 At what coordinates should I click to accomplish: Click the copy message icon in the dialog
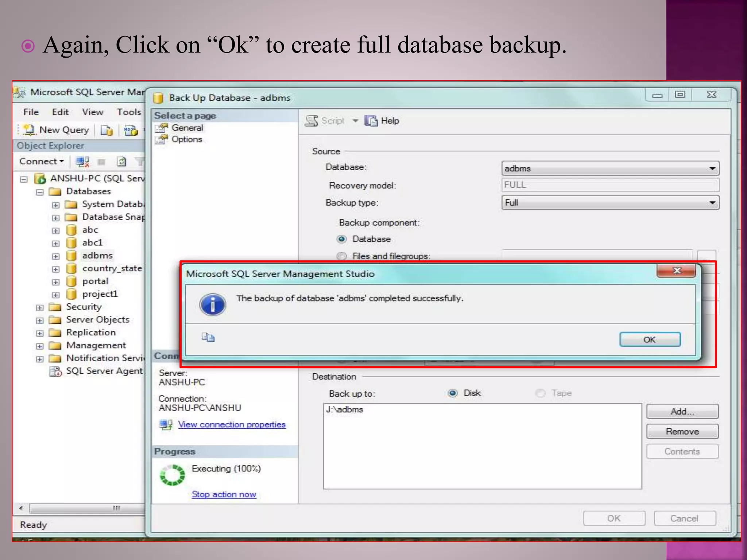point(208,337)
